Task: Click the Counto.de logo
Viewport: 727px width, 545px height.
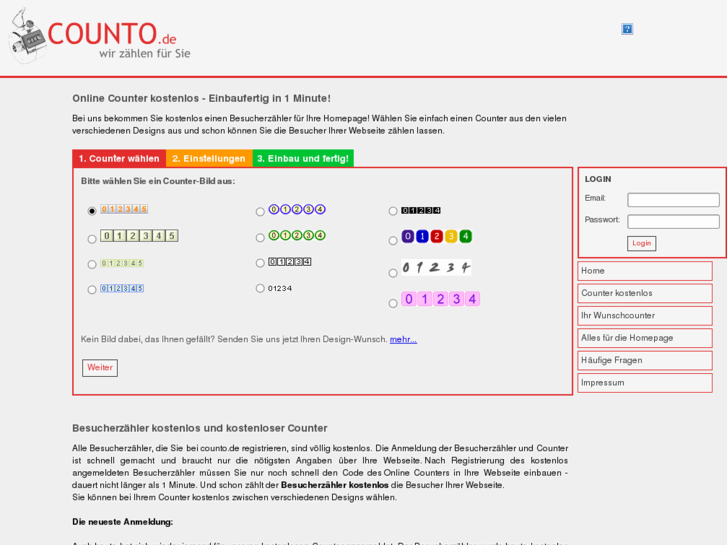Action: click(x=99, y=36)
